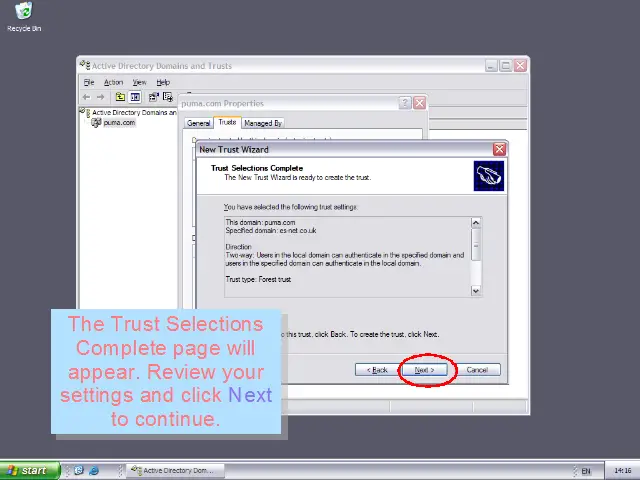
Task: Close the Active Directory Domains and Trusts window
Action: 520,65
